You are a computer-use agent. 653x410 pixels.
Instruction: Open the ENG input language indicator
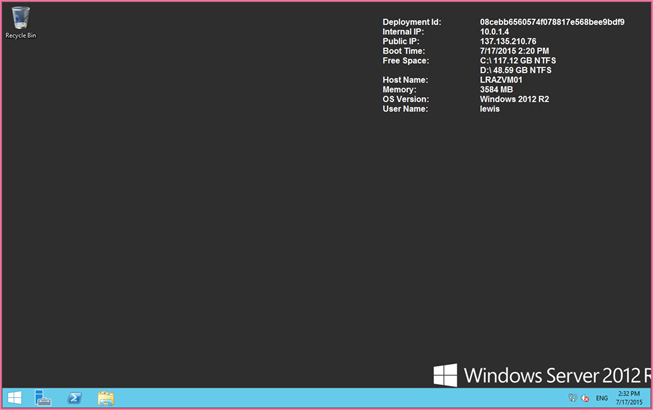pos(602,398)
